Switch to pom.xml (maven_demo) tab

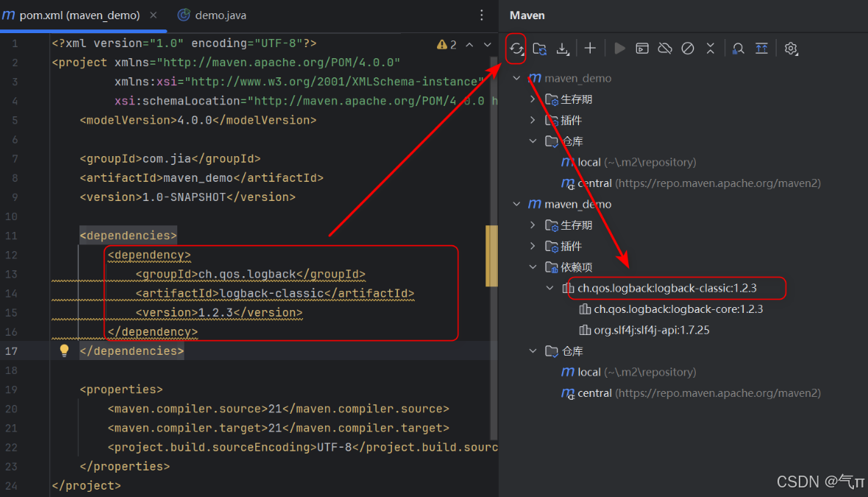[79, 15]
